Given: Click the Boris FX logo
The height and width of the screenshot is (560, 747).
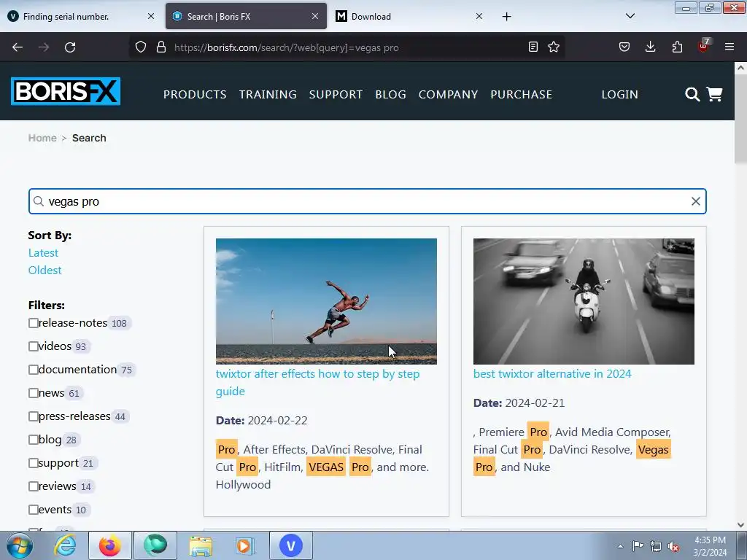Looking at the screenshot, I should pyautogui.click(x=66, y=91).
